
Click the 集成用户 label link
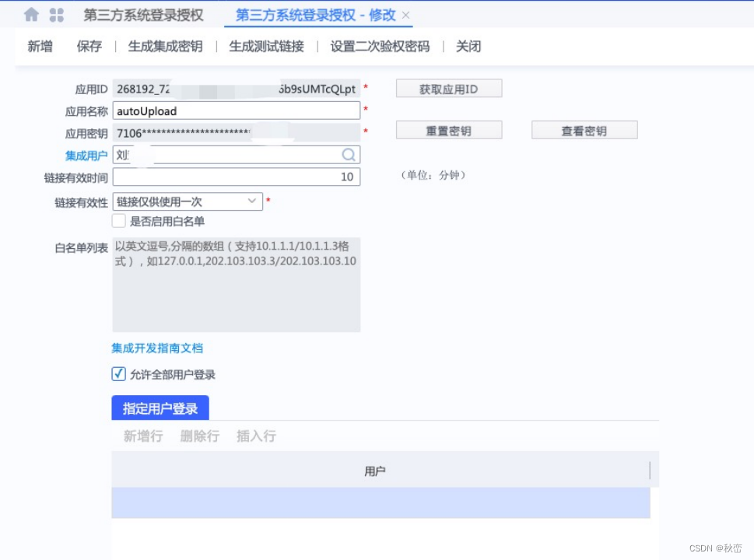(86, 156)
